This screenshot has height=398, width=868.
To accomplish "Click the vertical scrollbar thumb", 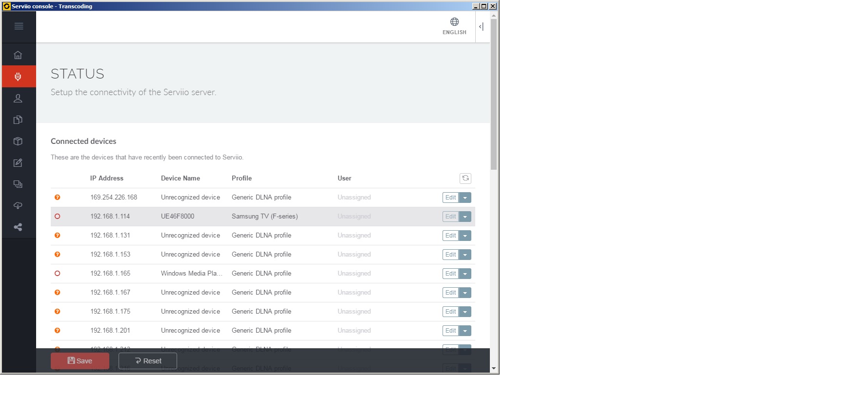I will 494,93.
